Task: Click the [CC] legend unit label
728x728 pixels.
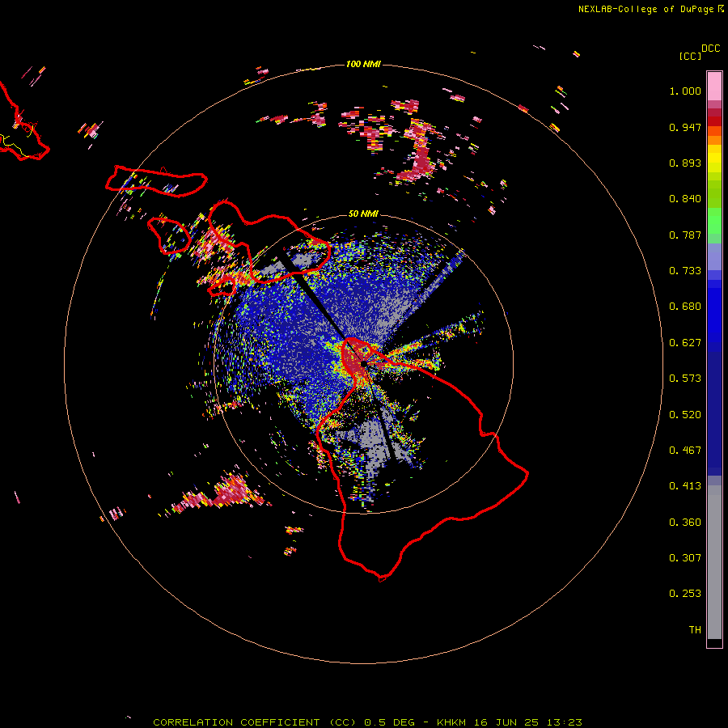Action: (x=691, y=56)
